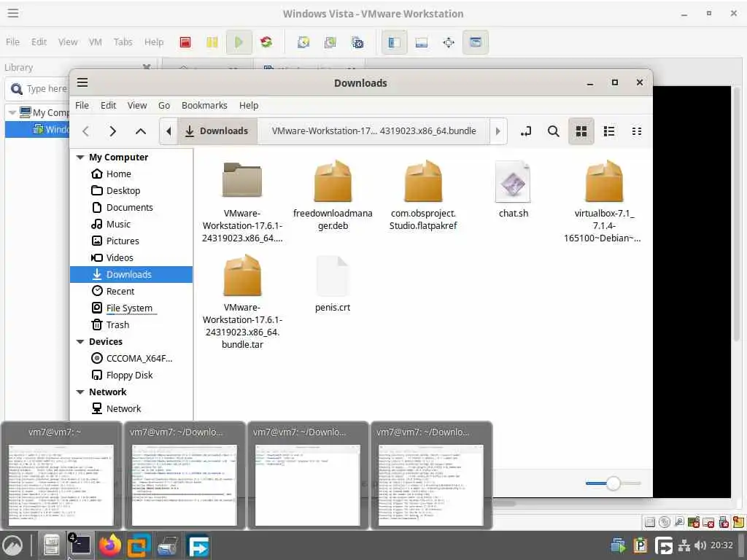
Task: Open Help menu in Downloads window
Action: click(x=249, y=105)
